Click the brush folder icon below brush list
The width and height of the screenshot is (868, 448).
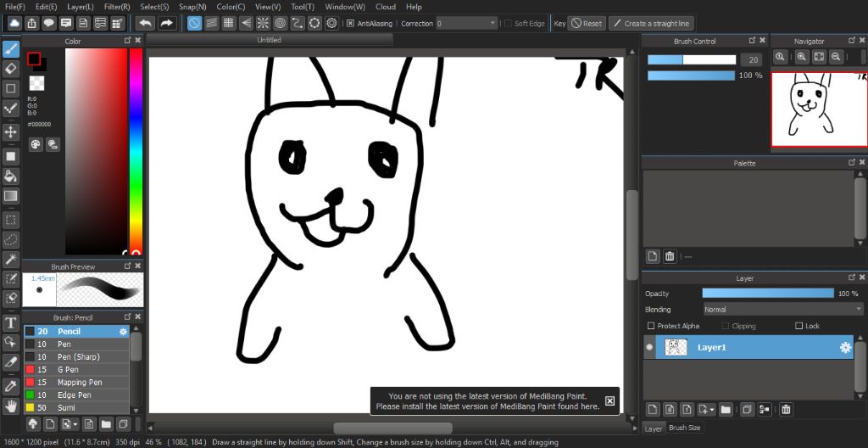pos(105,424)
